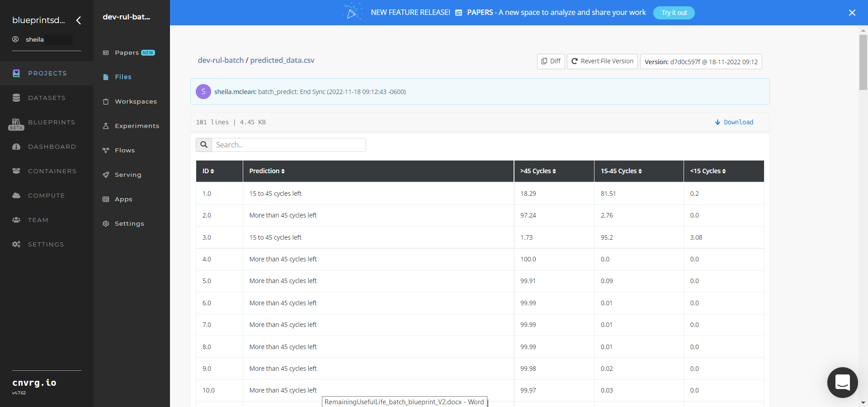Open Workspaces menu item
Image resolution: width=868 pixels, height=407 pixels.
136,101
